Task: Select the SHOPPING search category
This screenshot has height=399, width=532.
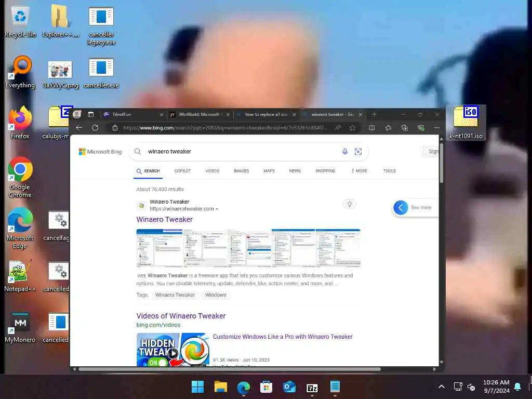Action: point(325,171)
